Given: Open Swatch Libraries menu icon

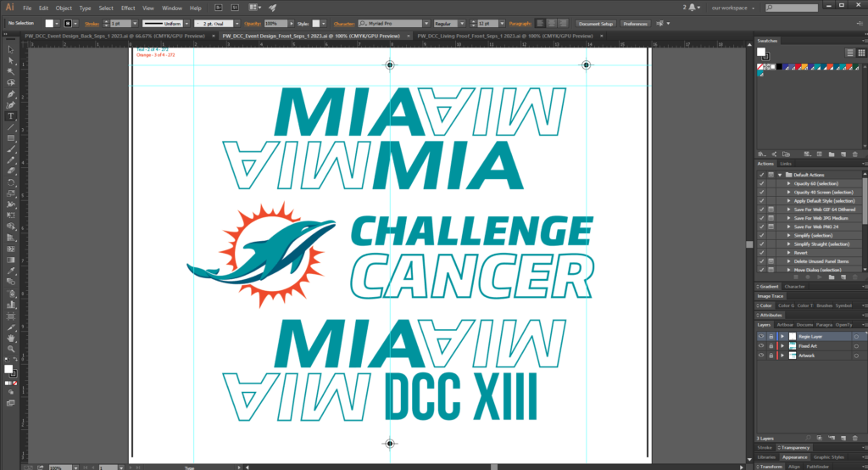Looking at the screenshot, I should click(x=762, y=154).
